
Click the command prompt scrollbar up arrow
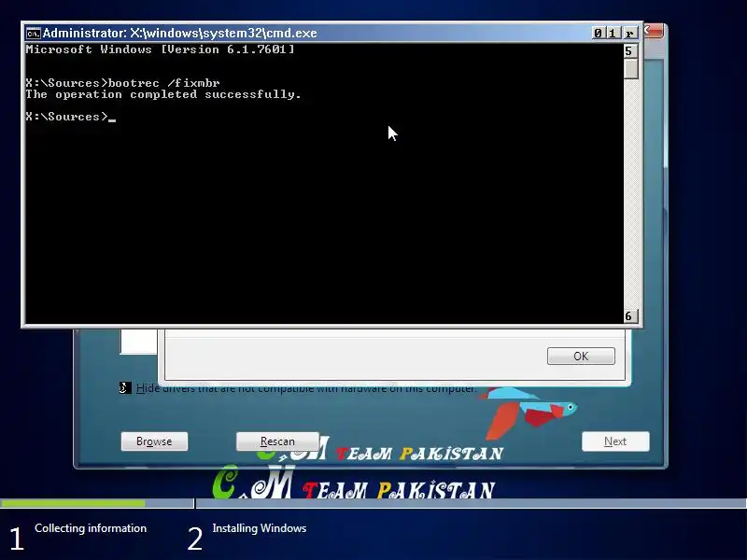(x=630, y=51)
